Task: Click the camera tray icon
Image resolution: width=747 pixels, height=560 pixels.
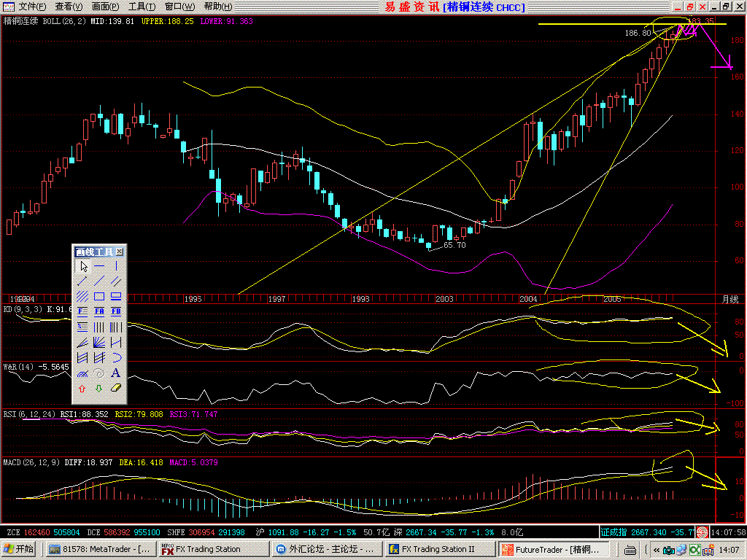Action: [668, 550]
